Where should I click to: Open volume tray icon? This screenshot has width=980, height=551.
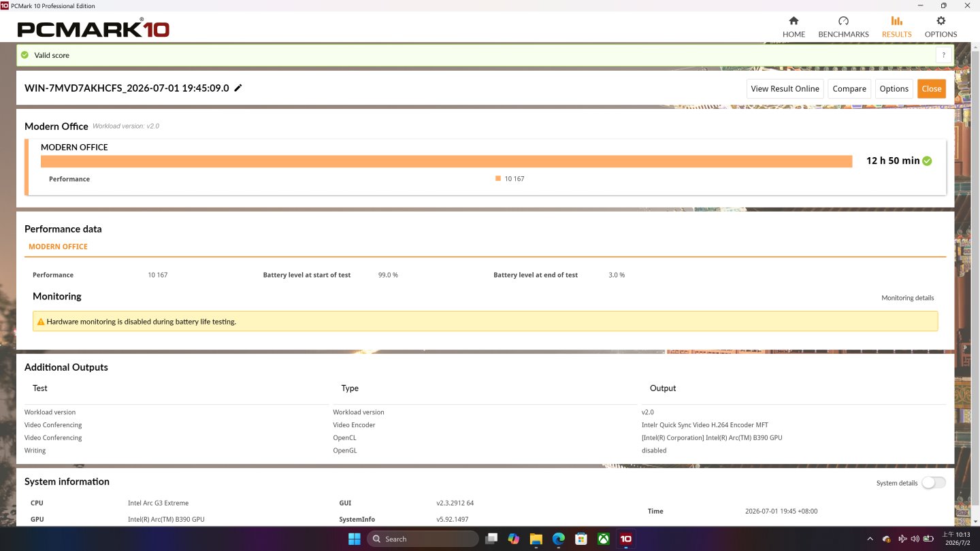[x=915, y=539]
